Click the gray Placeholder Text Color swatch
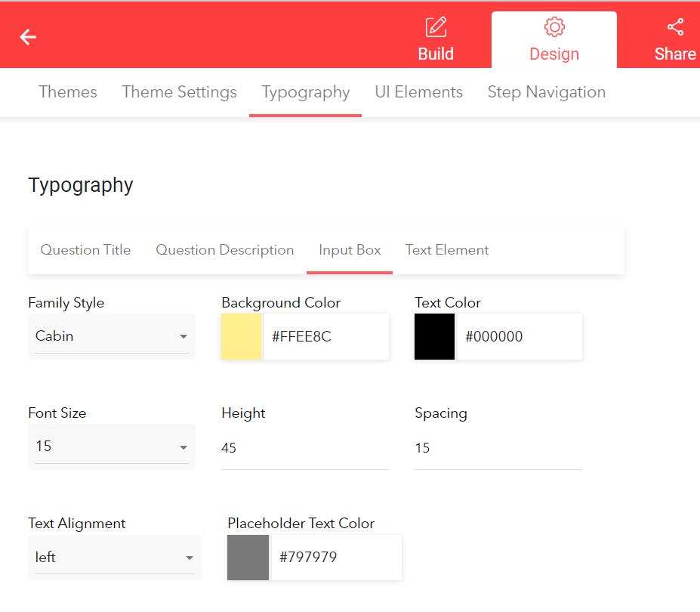700x612 pixels. click(x=248, y=558)
